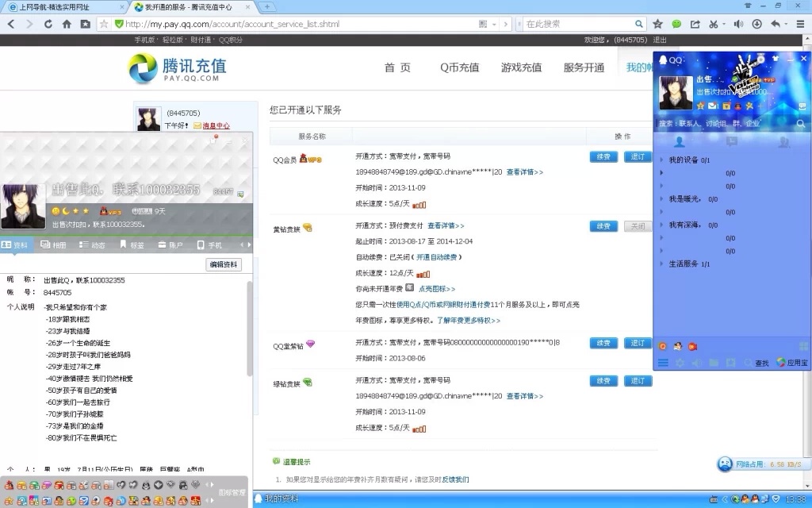Open QQ main menu at panel bottom
This screenshot has height=508, width=812.
(x=663, y=363)
